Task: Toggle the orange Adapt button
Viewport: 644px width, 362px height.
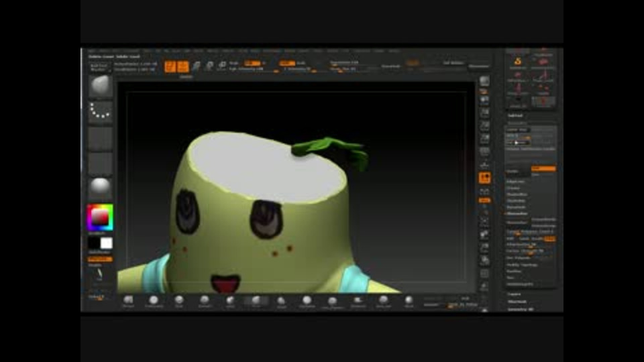Action: coord(550,239)
